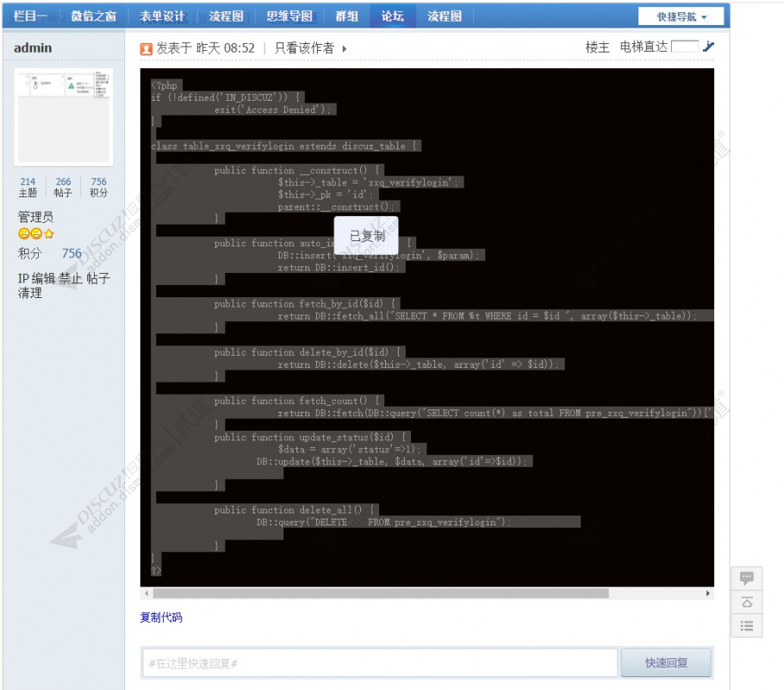The width and height of the screenshot is (784, 690).
Task: Click the elevator jump icon
Action: 708,47
